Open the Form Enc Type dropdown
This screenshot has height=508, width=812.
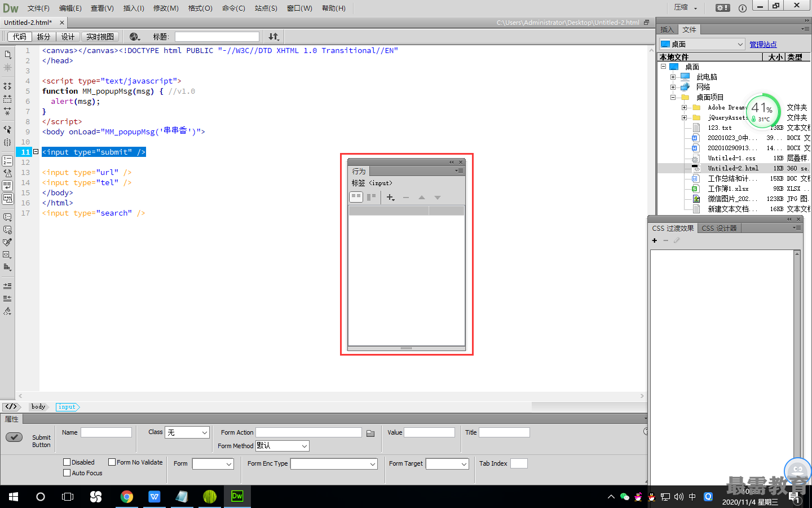point(334,464)
